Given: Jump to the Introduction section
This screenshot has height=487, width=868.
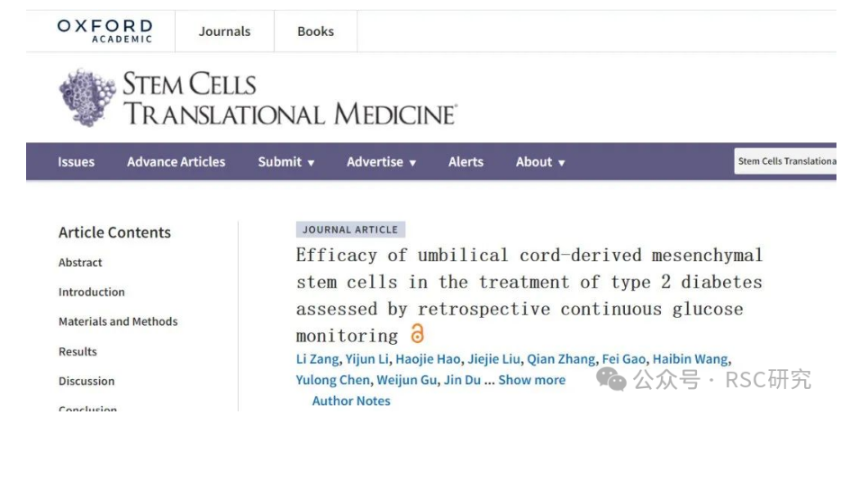Looking at the screenshot, I should (92, 293).
